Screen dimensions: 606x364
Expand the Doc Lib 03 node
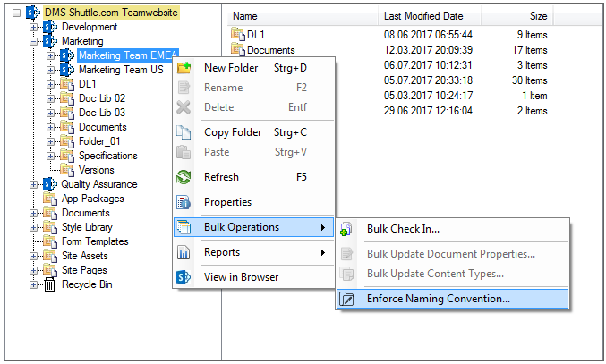point(51,113)
